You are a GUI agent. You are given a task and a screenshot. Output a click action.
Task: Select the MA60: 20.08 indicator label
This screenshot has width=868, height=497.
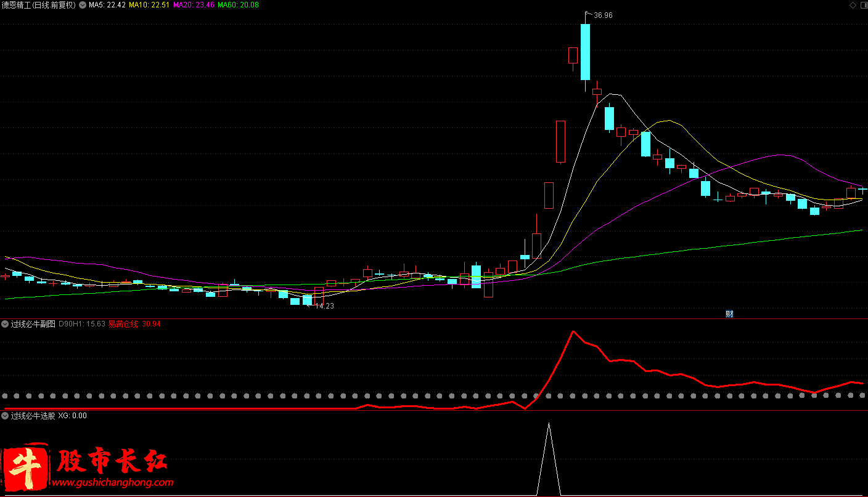[238, 5]
